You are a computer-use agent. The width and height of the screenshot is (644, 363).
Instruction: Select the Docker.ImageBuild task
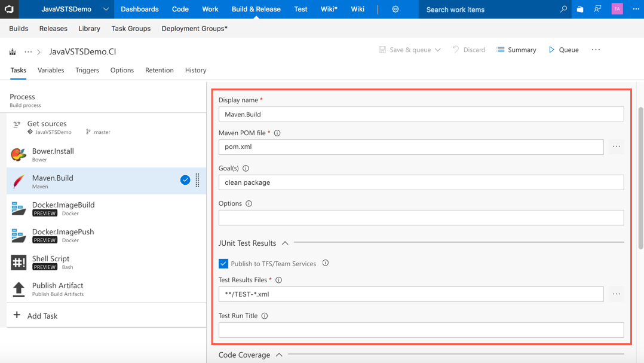(x=106, y=209)
